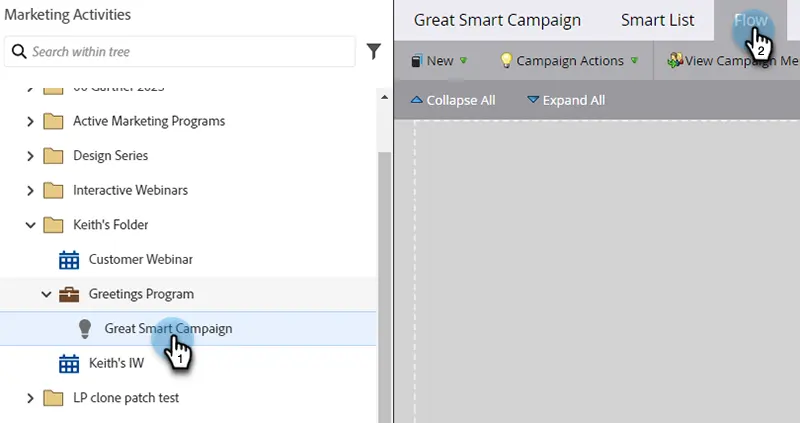Switch to the Flow tab
Screen dimensions: 800x423
click(751, 20)
